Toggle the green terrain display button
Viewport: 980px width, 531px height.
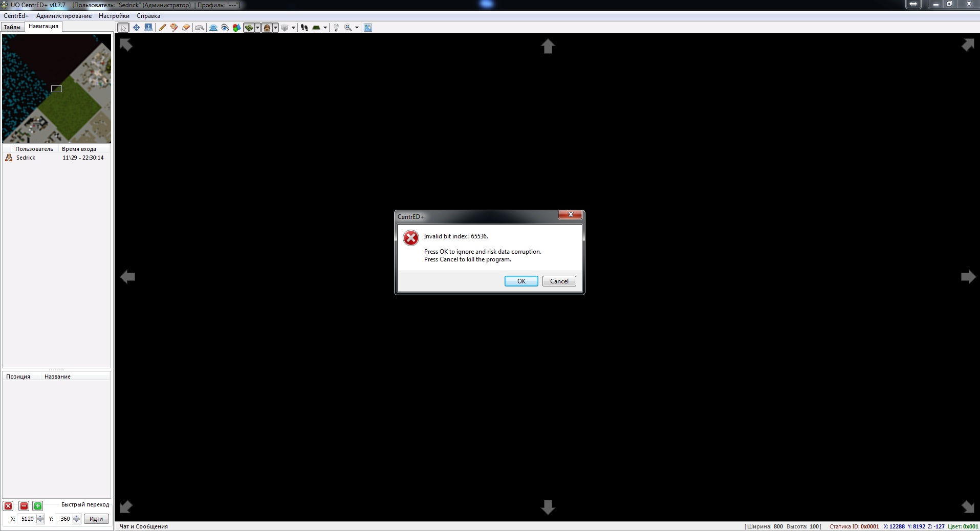click(249, 28)
